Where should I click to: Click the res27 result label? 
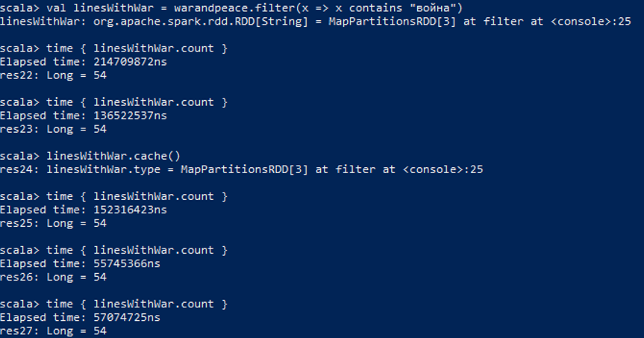pos(16,331)
